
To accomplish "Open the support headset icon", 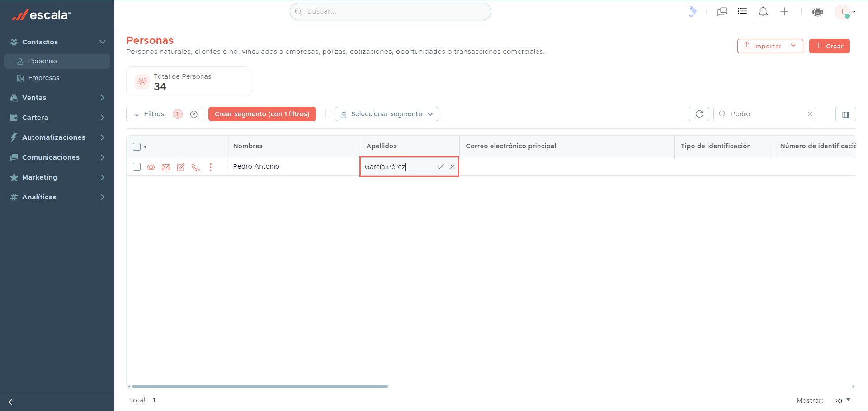I will pyautogui.click(x=818, y=12).
